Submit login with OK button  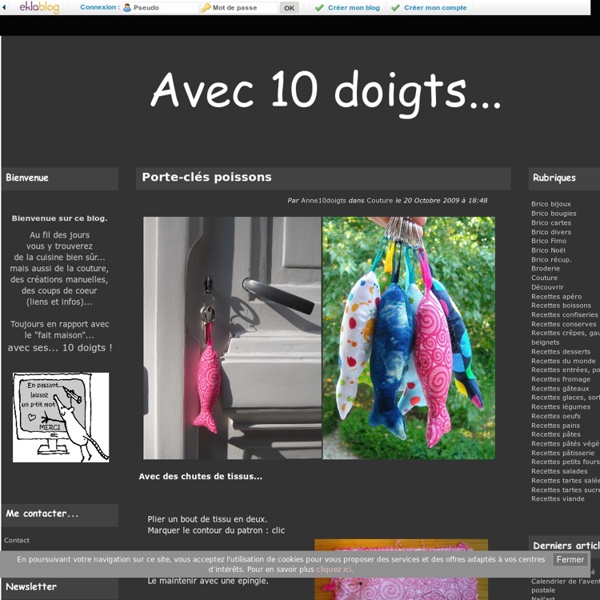(289, 8)
